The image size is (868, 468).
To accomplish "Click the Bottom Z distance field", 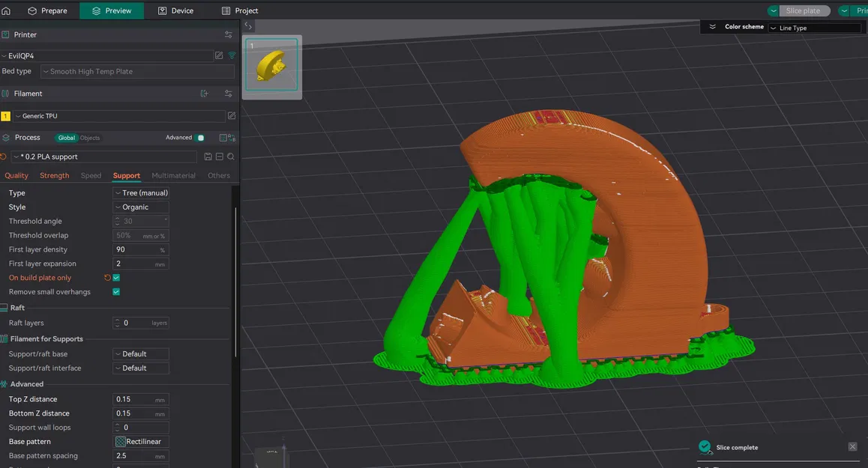I will point(141,413).
